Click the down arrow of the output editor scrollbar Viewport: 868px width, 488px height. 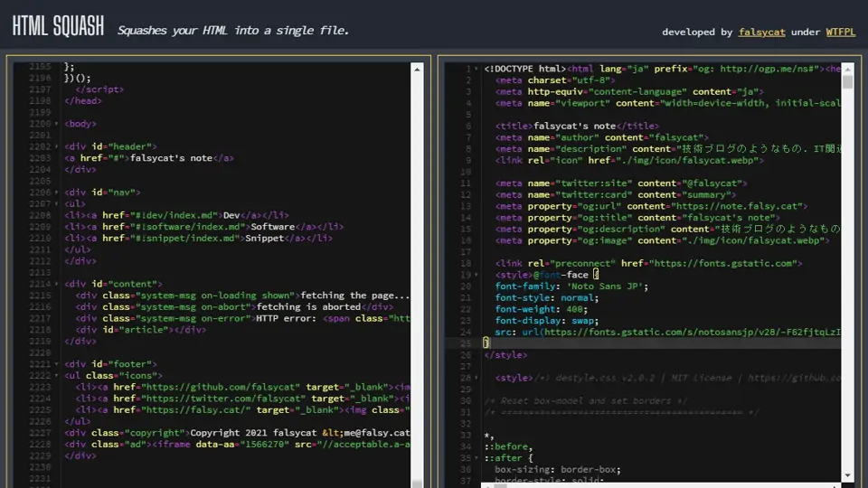(x=847, y=475)
